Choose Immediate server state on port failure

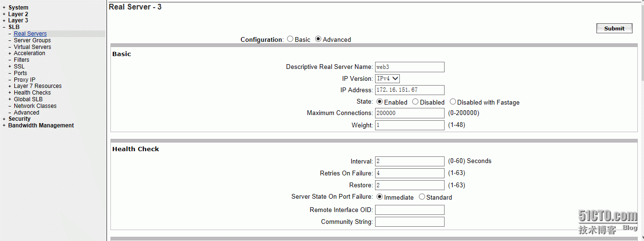[379, 197]
